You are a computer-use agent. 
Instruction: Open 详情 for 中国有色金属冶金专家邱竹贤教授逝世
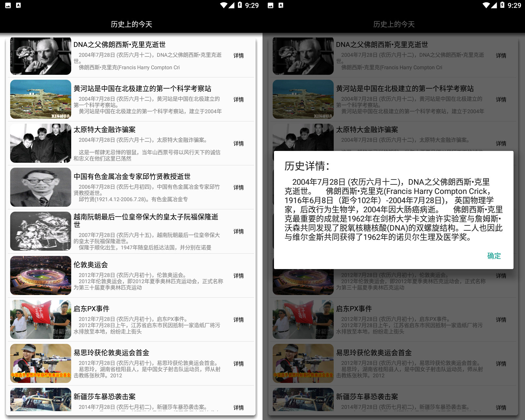click(238, 187)
